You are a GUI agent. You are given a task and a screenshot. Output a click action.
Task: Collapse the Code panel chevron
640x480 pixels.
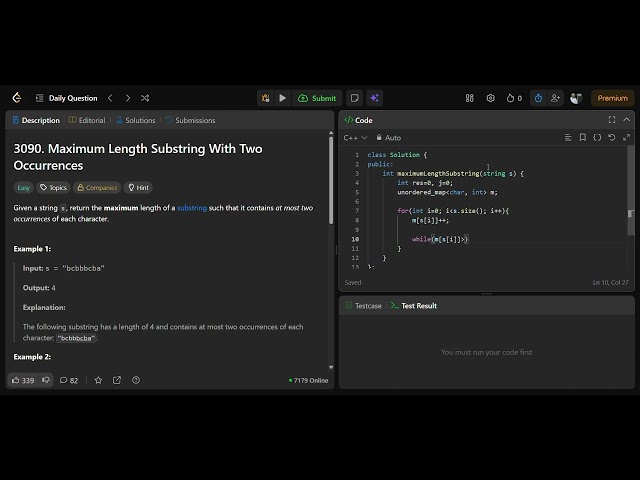[627, 120]
